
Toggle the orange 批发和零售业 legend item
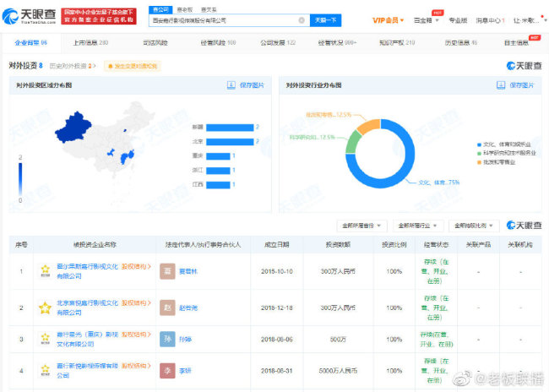coord(496,162)
